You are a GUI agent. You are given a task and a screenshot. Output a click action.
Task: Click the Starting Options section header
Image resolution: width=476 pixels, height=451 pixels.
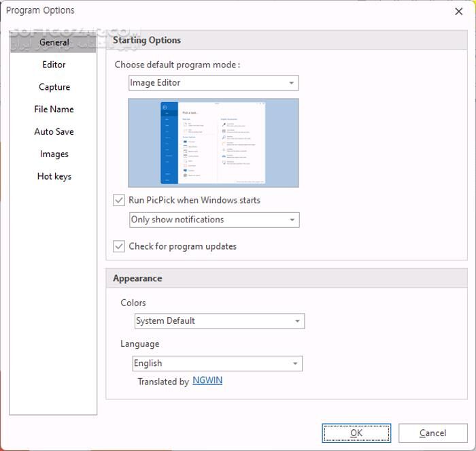pyautogui.click(x=147, y=40)
